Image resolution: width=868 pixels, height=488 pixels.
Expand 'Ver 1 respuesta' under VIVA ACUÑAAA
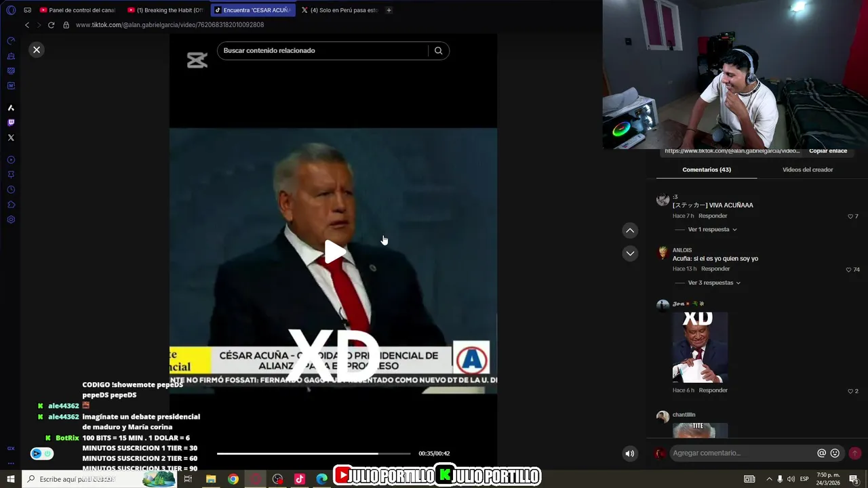click(712, 230)
